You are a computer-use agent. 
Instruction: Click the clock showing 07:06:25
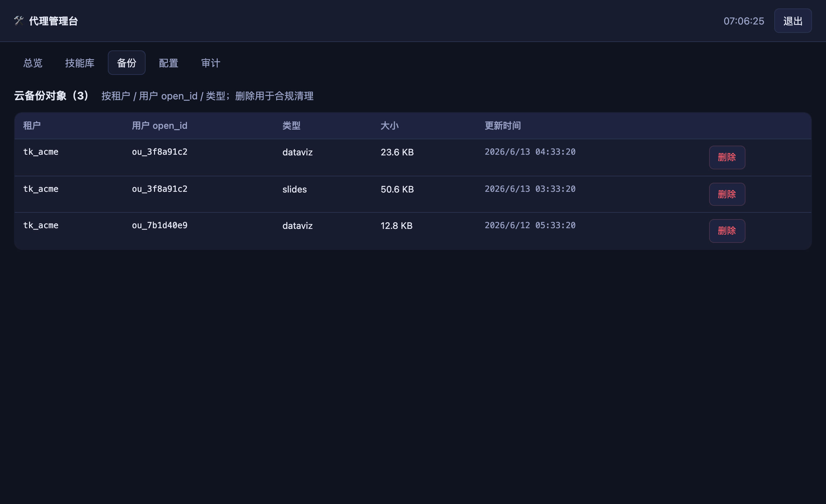click(x=744, y=21)
